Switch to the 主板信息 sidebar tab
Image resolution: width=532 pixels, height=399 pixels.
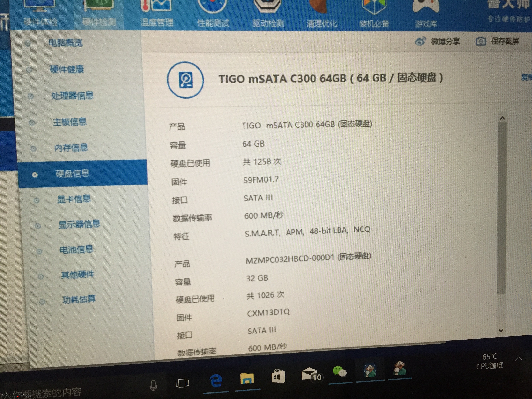pos(69,122)
